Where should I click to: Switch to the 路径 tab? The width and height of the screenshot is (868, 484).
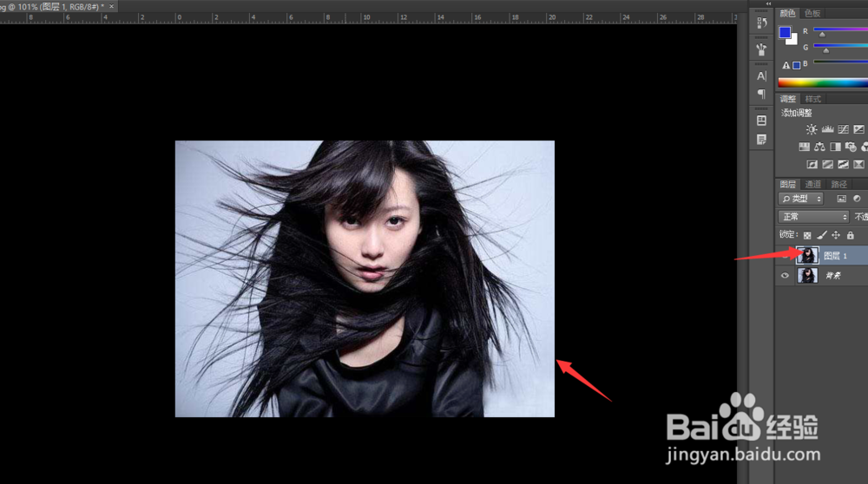838,184
